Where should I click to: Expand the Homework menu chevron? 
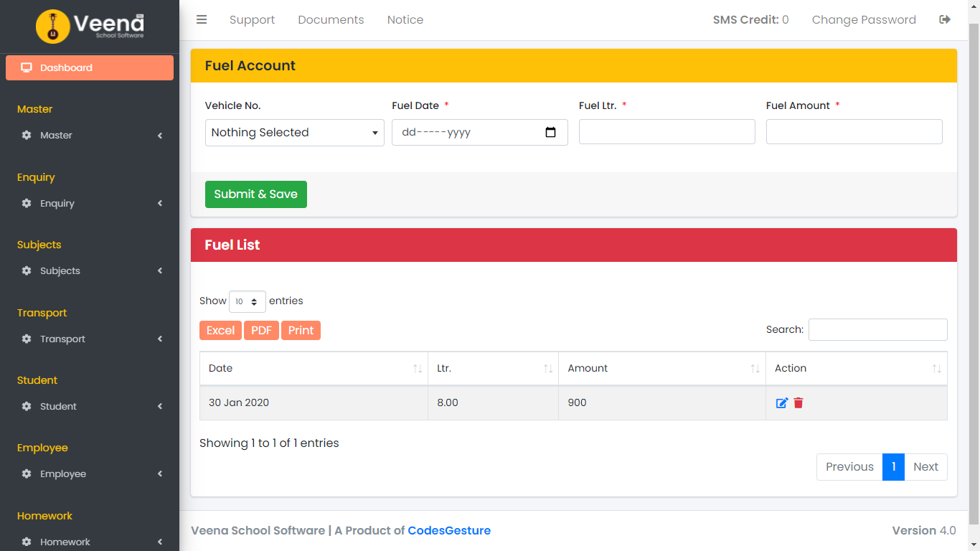(160, 542)
